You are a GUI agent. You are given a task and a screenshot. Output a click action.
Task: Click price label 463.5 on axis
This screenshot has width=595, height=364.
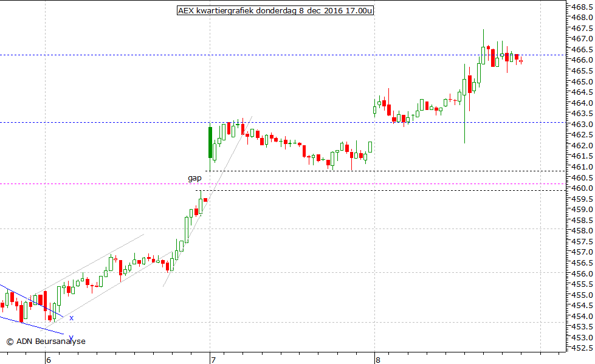(x=582, y=114)
